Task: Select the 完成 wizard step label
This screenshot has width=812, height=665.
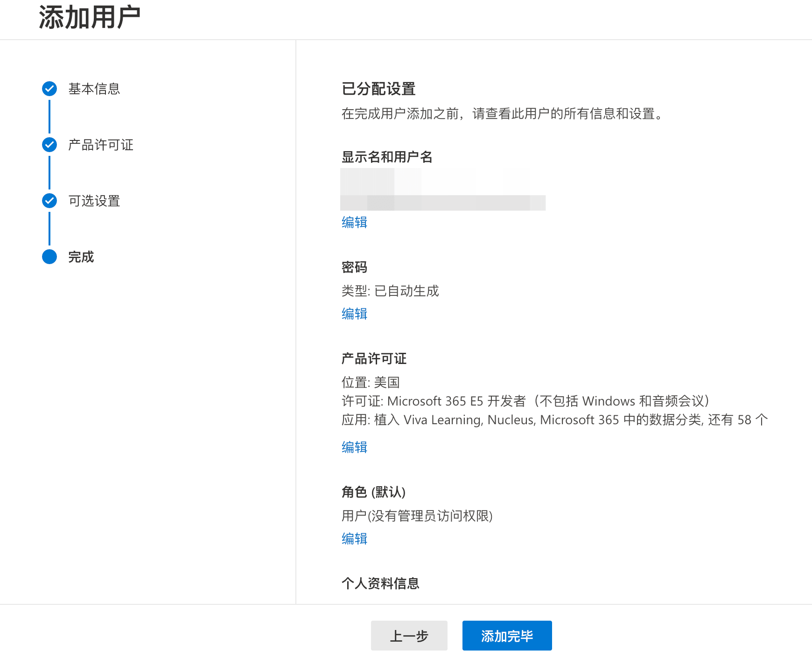Action: pyautogui.click(x=81, y=257)
